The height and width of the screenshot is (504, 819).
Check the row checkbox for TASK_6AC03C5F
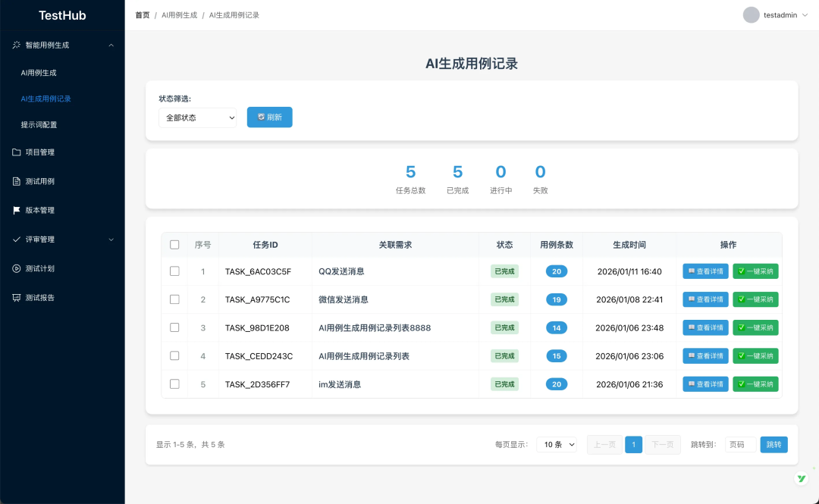[174, 271]
